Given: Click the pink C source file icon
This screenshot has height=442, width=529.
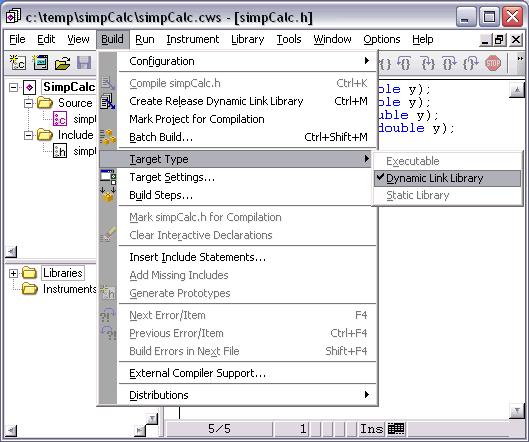Looking at the screenshot, I should point(60,119).
